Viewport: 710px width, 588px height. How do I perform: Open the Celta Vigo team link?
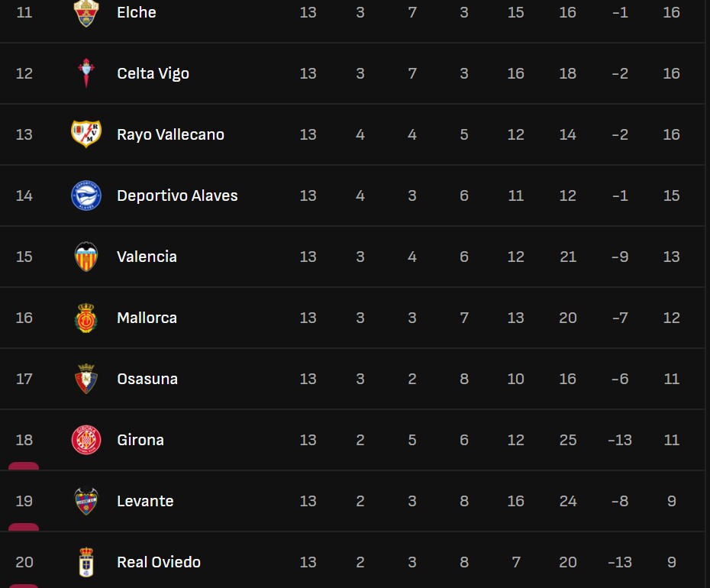(x=153, y=73)
